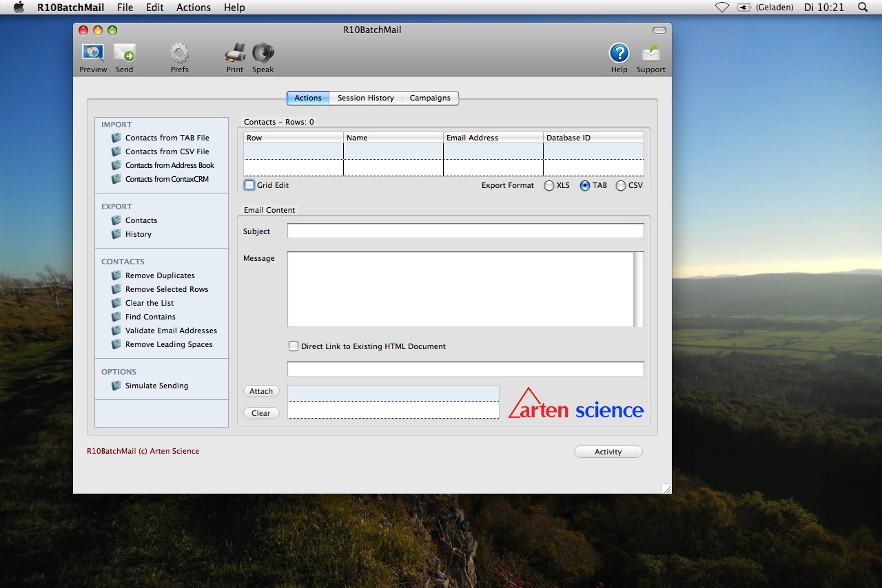Click the Database ID column header
This screenshot has height=588, width=882.
(x=594, y=138)
